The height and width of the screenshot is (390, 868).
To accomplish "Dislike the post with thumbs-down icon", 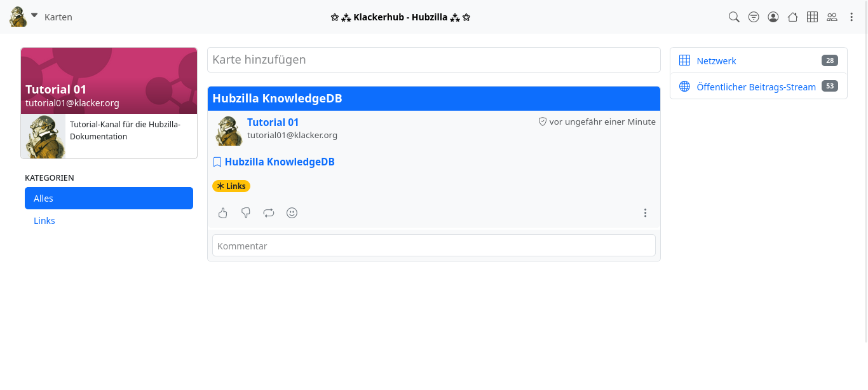I will coord(246,213).
